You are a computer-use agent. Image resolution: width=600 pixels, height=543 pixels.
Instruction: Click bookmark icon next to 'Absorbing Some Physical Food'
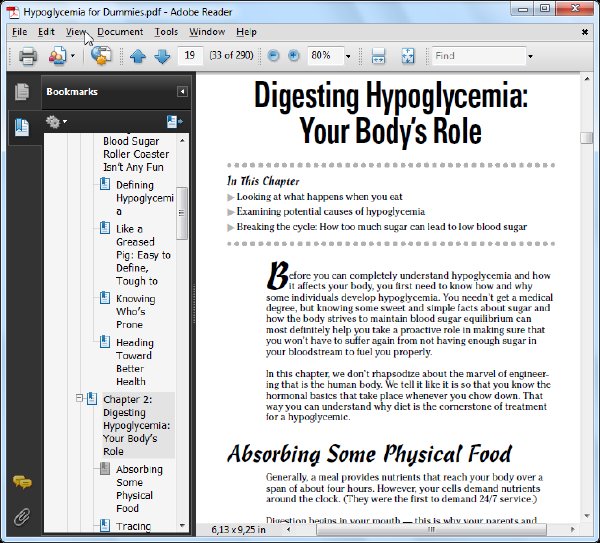click(105, 469)
